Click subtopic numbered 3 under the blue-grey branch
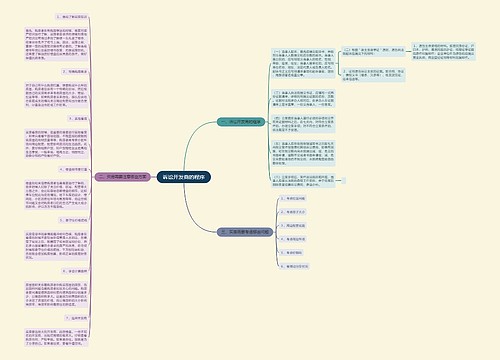The image size is (500, 360). [x=293, y=226]
